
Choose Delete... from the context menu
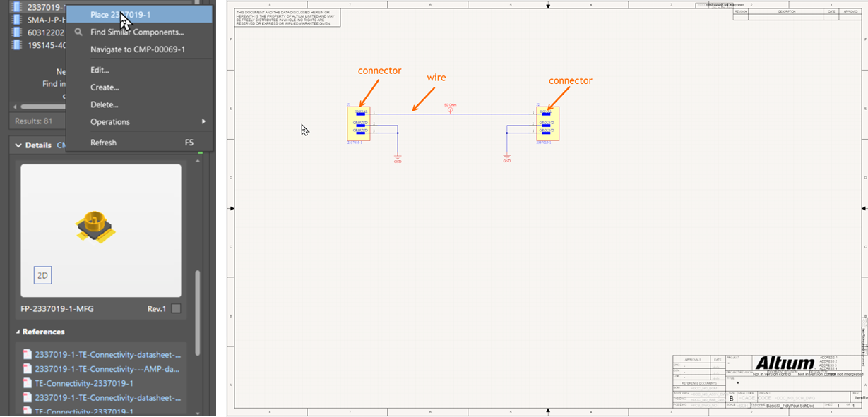coord(104,104)
